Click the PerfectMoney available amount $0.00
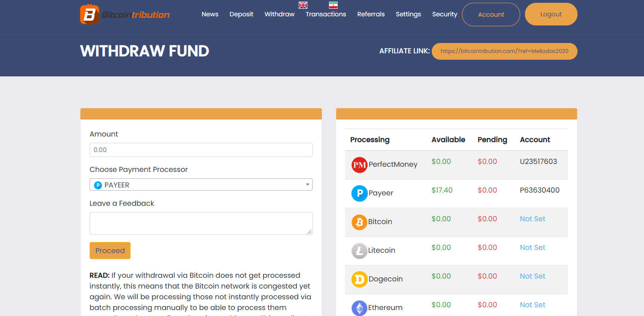 pyautogui.click(x=441, y=162)
